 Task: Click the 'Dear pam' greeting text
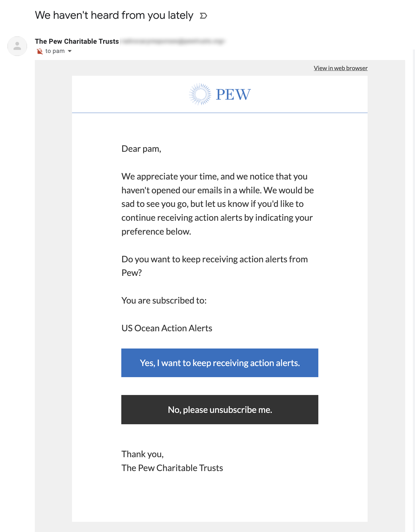coord(140,148)
